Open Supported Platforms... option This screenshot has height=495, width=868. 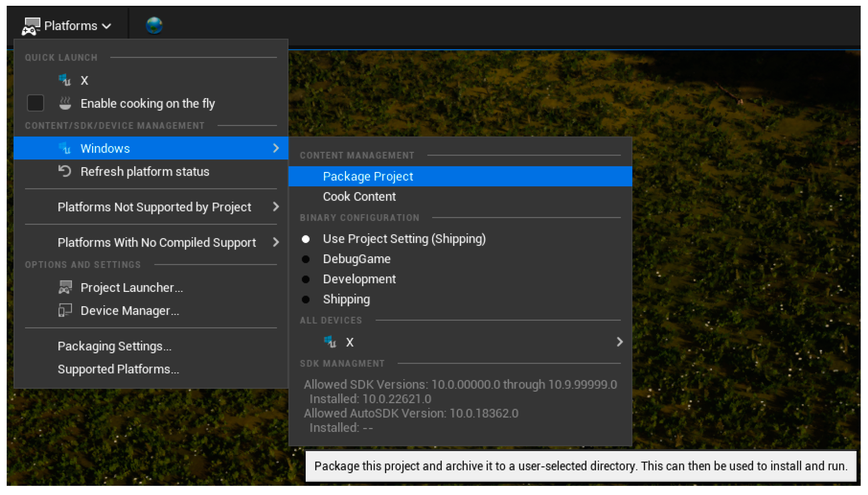(118, 369)
